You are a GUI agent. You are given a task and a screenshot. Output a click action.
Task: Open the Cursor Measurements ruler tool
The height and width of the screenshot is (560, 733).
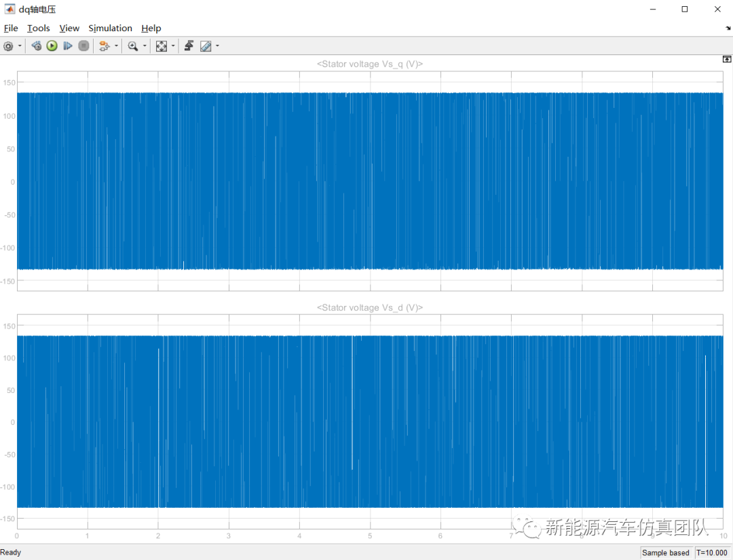(206, 45)
